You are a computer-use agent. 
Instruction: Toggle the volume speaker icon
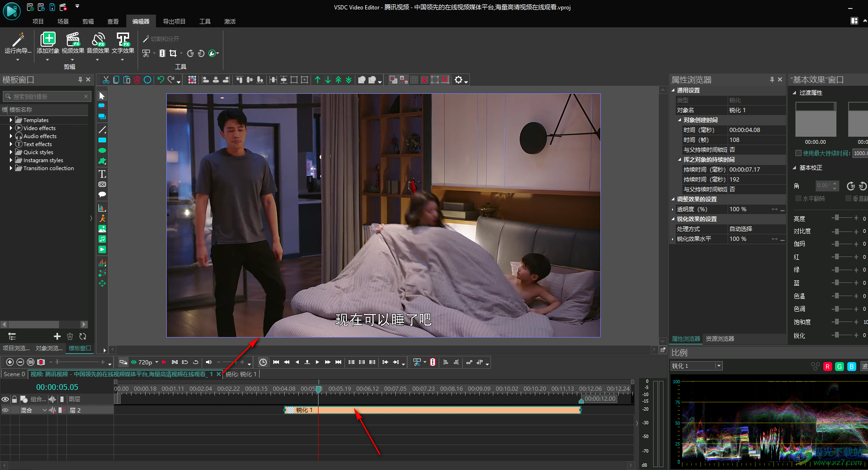[x=209, y=362]
